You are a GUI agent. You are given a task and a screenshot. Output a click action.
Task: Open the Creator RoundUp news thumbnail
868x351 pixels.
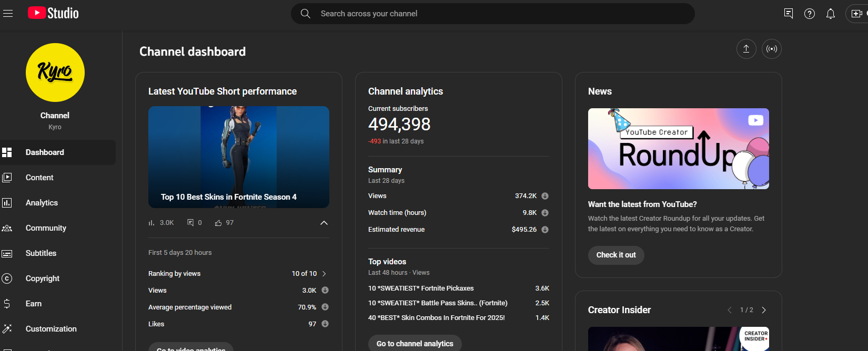point(679,149)
